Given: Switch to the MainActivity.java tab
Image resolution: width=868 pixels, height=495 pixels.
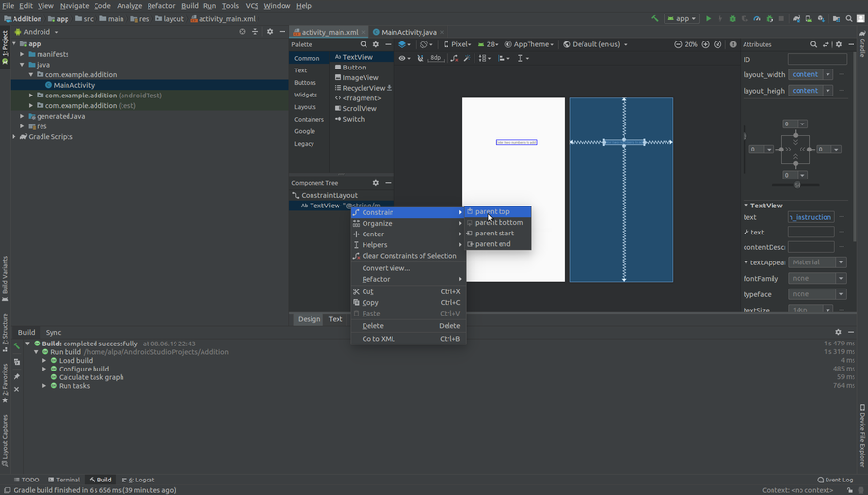Looking at the screenshot, I should (x=405, y=32).
